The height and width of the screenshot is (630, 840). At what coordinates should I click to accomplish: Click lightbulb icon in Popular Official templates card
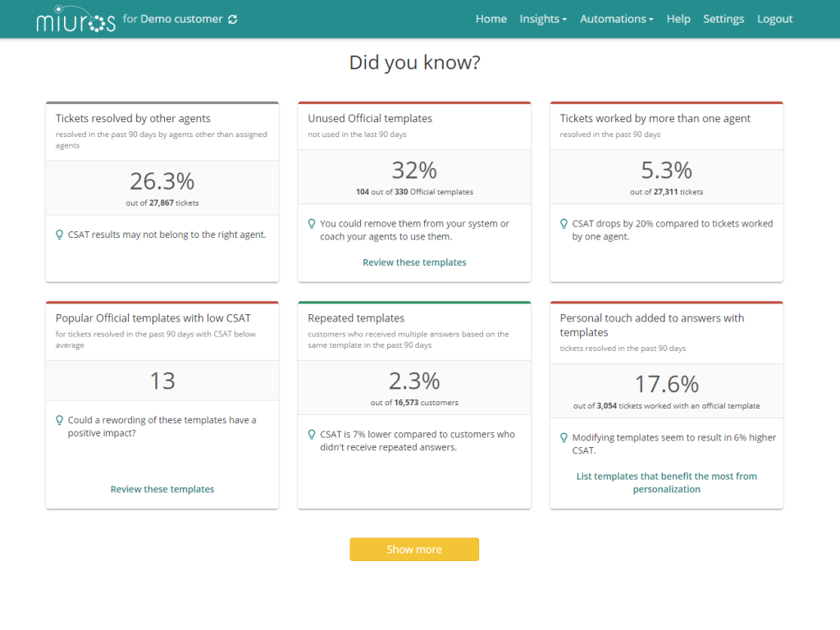tap(59, 420)
